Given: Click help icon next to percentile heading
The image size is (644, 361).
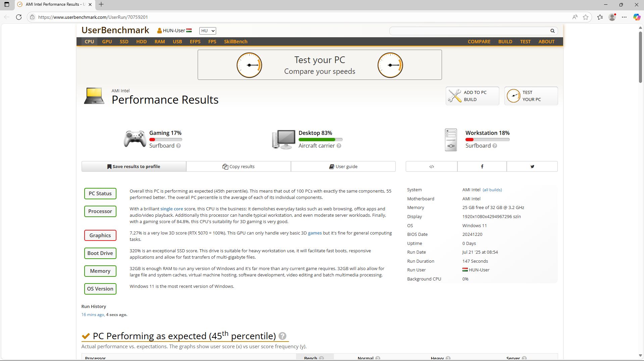Looking at the screenshot, I should [x=283, y=336].
